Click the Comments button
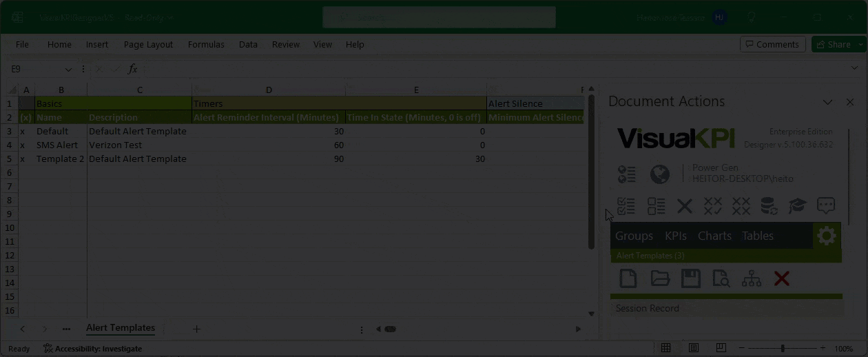Viewport: 868px width, 357px height. click(772, 44)
